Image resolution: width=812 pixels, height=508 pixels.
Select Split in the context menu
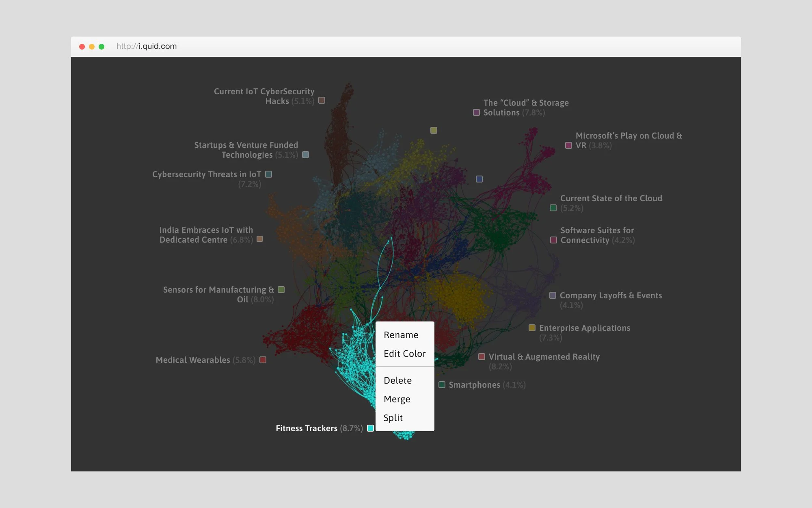click(x=393, y=418)
